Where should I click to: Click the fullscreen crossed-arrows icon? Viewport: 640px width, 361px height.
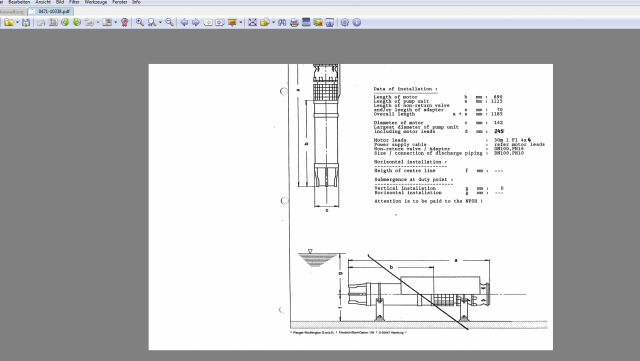252,22
